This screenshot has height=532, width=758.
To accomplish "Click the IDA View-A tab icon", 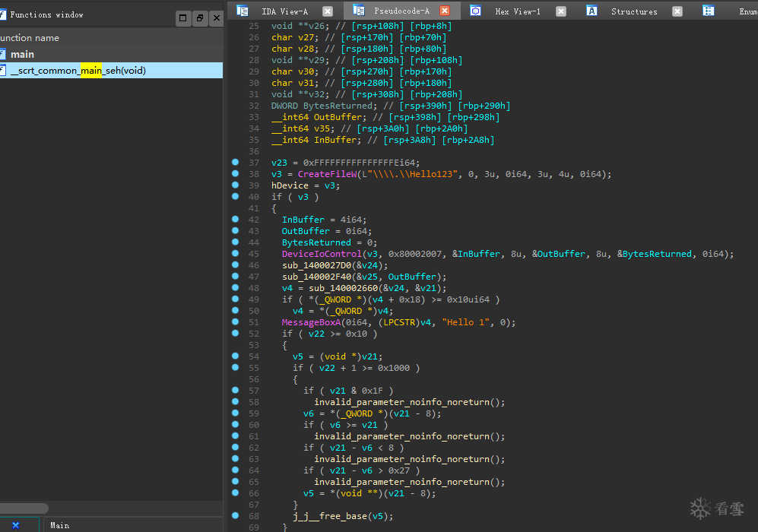I will [243, 11].
